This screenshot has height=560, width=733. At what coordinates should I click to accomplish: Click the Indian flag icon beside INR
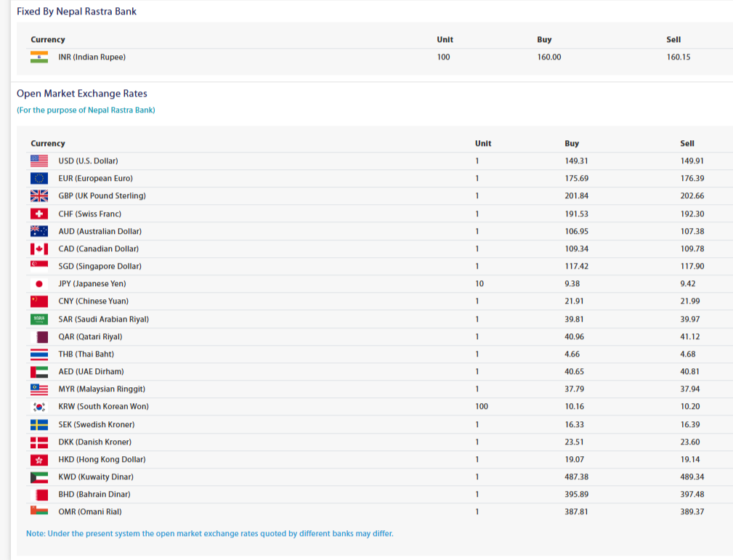click(39, 57)
